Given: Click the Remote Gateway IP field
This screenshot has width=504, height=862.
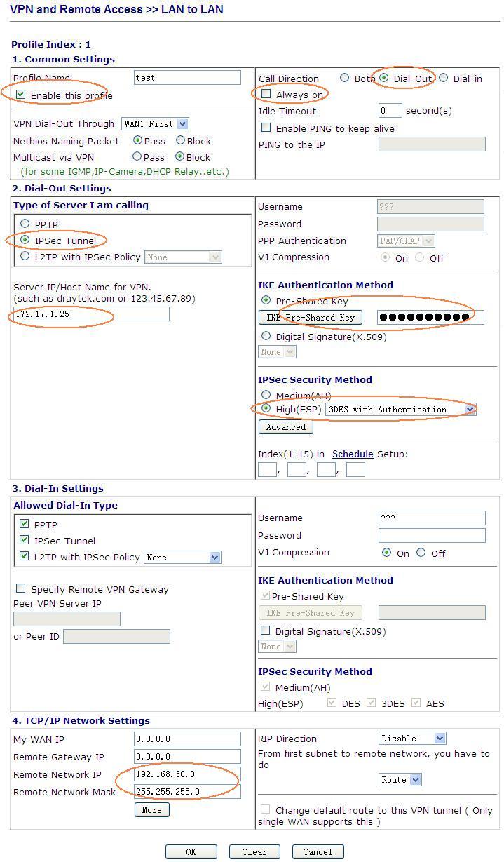Looking at the screenshot, I should point(187,757).
